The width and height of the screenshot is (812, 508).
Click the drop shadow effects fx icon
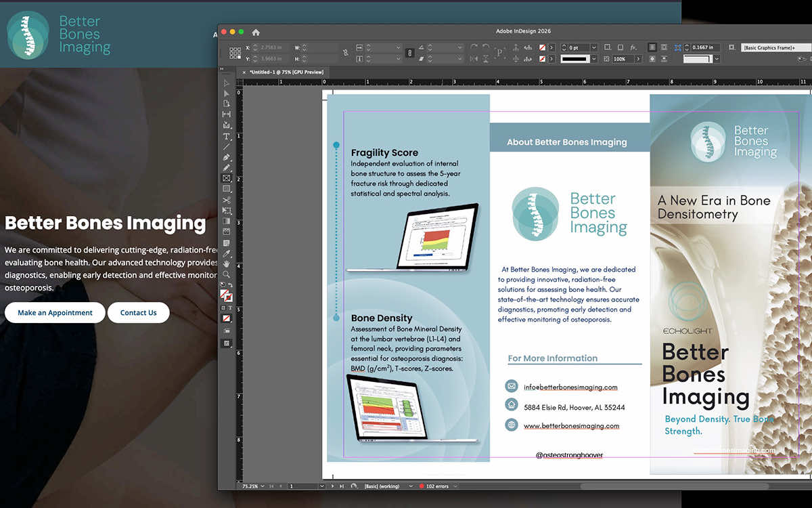(x=633, y=47)
